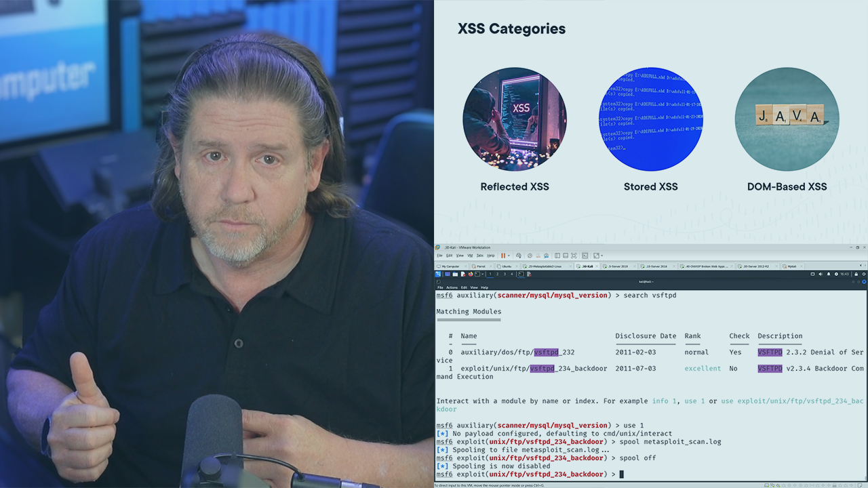Click Send Ctrl+Alt+Del icon in VMware toolbar
Viewport: 868px width, 488px height.
pyautogui.click(x=519, y=256)
